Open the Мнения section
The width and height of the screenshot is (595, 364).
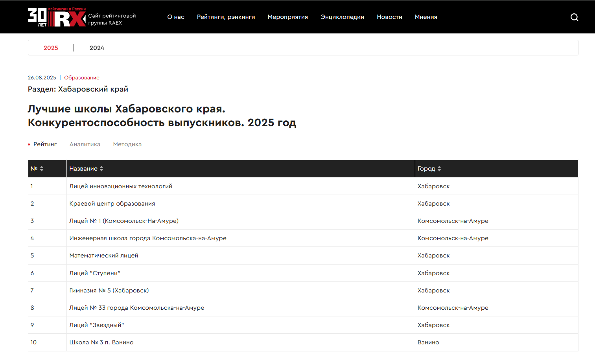426,17
